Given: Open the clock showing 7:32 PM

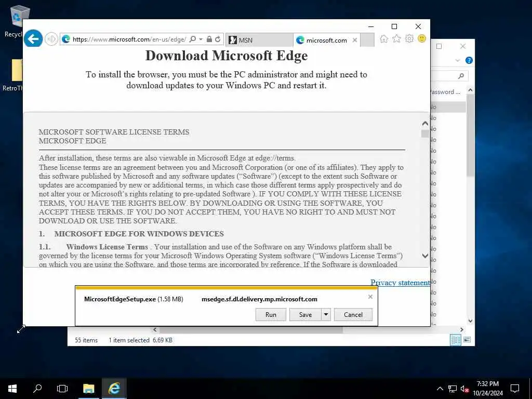Looking at the screenshot, I should 487,389.
